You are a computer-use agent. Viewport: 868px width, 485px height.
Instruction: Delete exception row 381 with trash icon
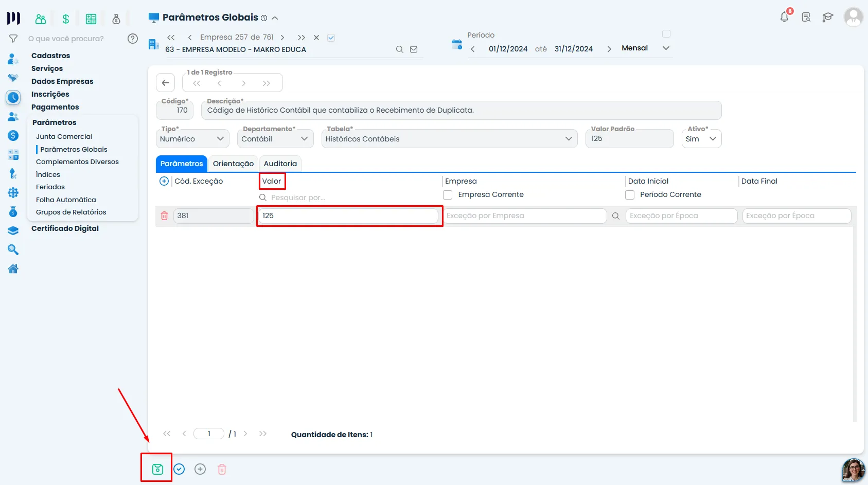click(x=164, y=216)
